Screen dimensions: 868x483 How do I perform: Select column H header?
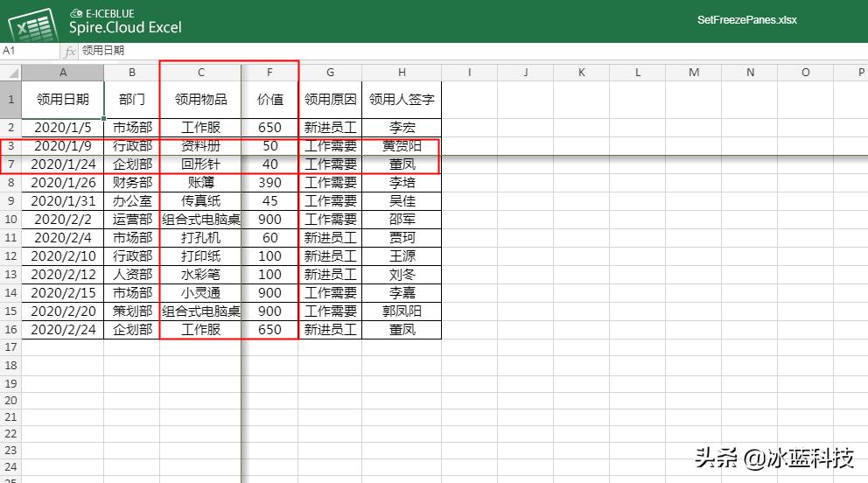tap(402, 73)
